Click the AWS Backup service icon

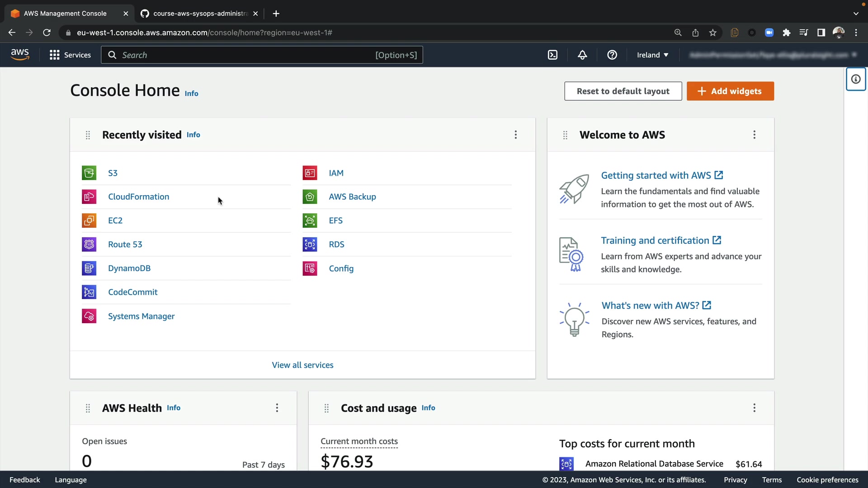pyautogui.click(x=310, y=197)
